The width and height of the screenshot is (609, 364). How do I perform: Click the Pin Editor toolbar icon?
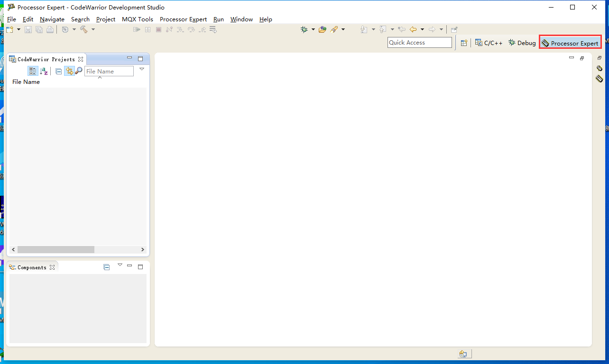454,29
